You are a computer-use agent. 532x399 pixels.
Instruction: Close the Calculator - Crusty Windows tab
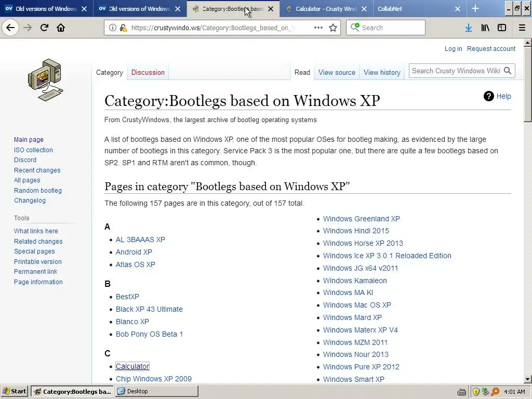pyautogui.click(x=364, y=9)
